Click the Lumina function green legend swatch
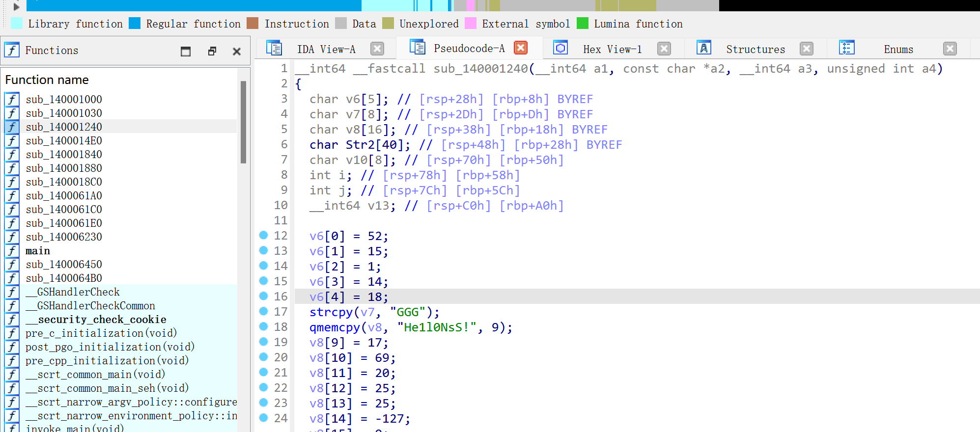 583,24
